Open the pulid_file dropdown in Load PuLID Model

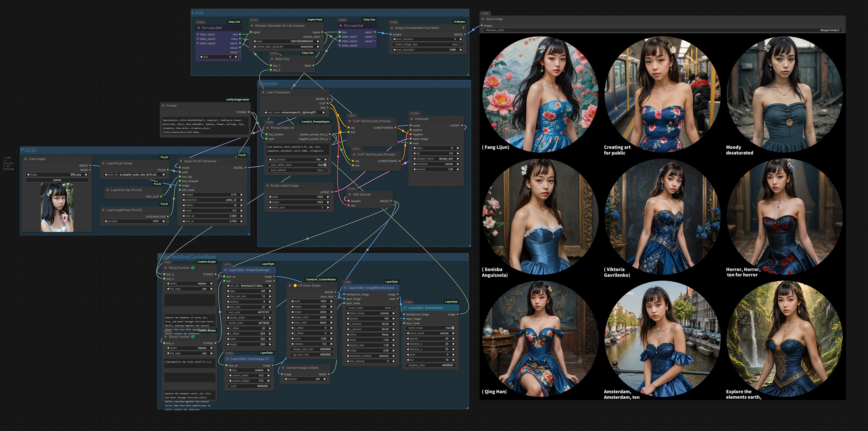click(x=135, y=175)
